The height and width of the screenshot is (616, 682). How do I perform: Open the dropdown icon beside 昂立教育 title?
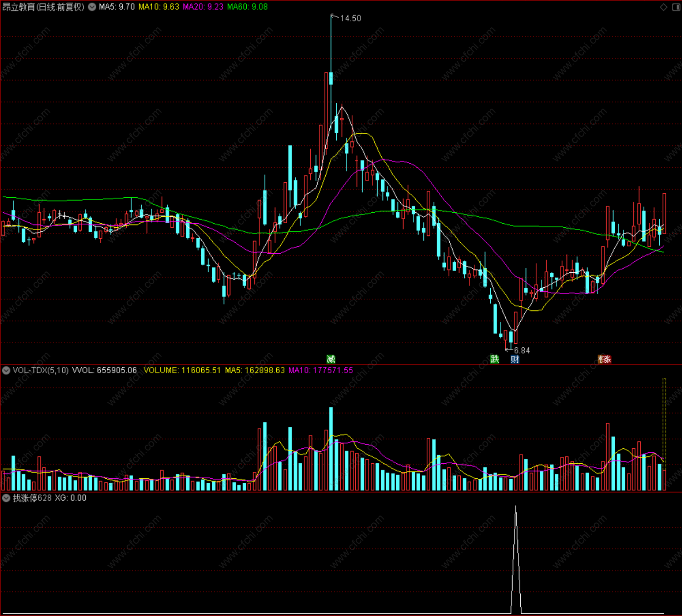(92, 7)
